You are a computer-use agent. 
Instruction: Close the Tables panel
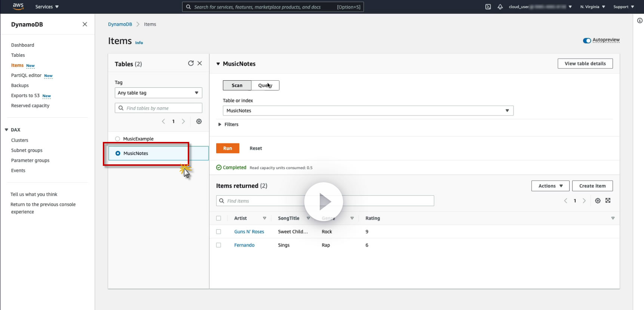200,63
